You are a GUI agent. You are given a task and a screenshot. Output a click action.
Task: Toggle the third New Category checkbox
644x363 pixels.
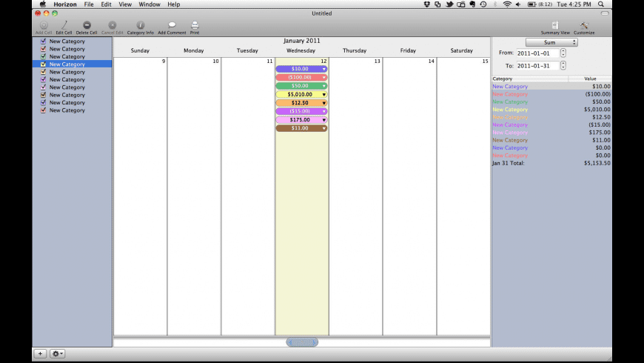tap(43, 56)
